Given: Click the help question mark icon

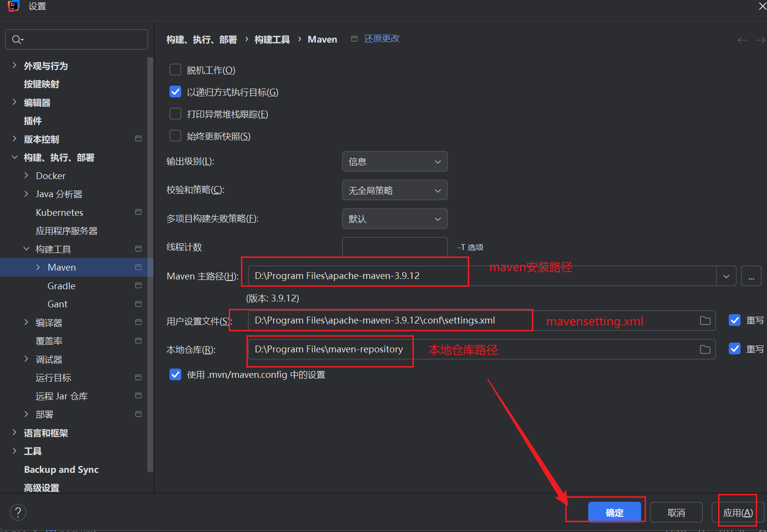Looking at the screenshot, I should 18,512.
